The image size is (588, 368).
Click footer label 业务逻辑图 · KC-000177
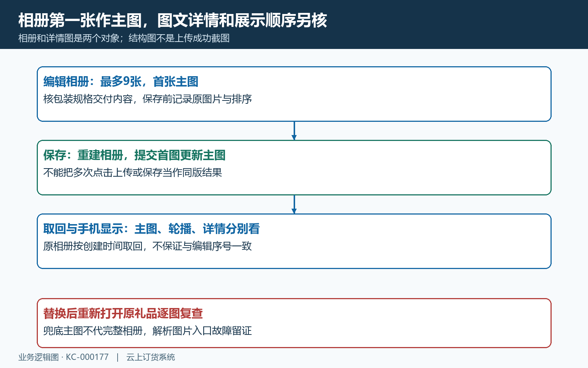point(64,357)
